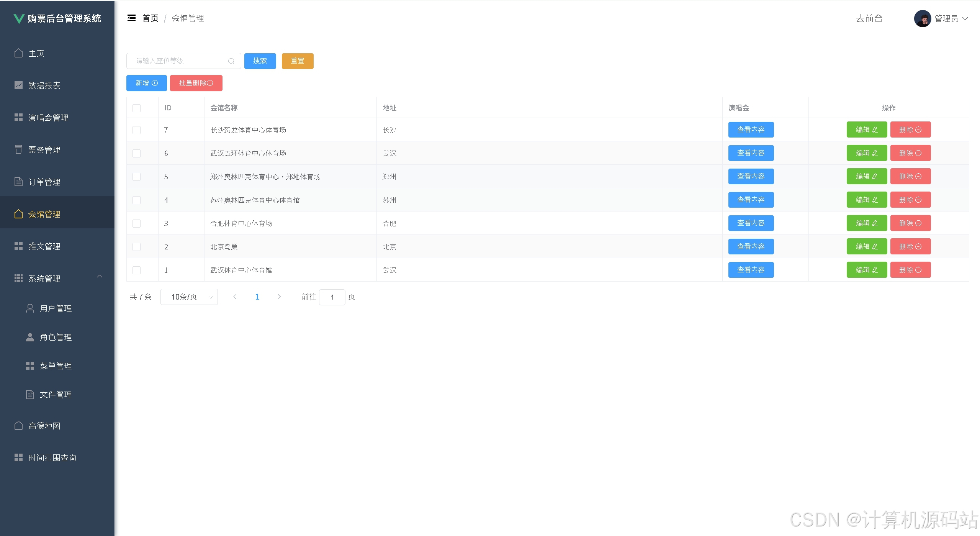
Task: Click the user icon beside 用户管理
Action: click(x=30, y=308)
